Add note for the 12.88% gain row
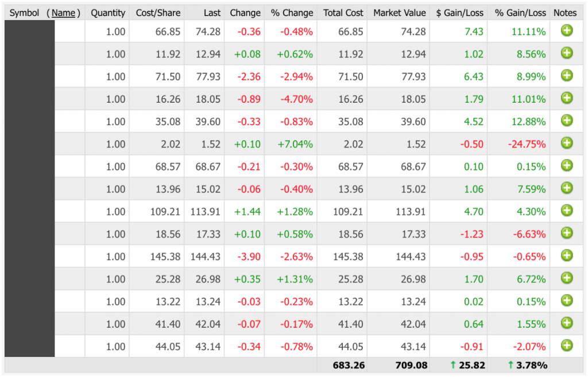Image resolution: width=588 pixels, height=377 pixels. [567, 121]
